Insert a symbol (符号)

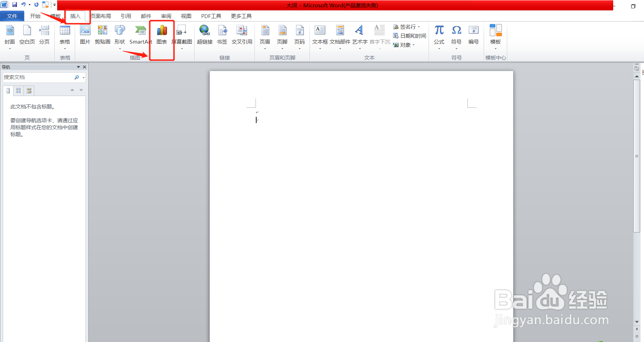[456, 36]
